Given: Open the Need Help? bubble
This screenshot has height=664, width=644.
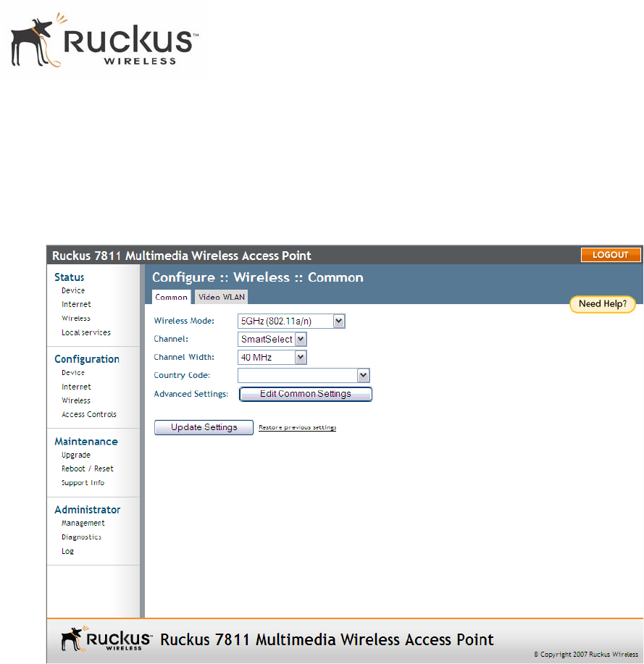Looking at the screenshot, I should [x=603, y=304].
